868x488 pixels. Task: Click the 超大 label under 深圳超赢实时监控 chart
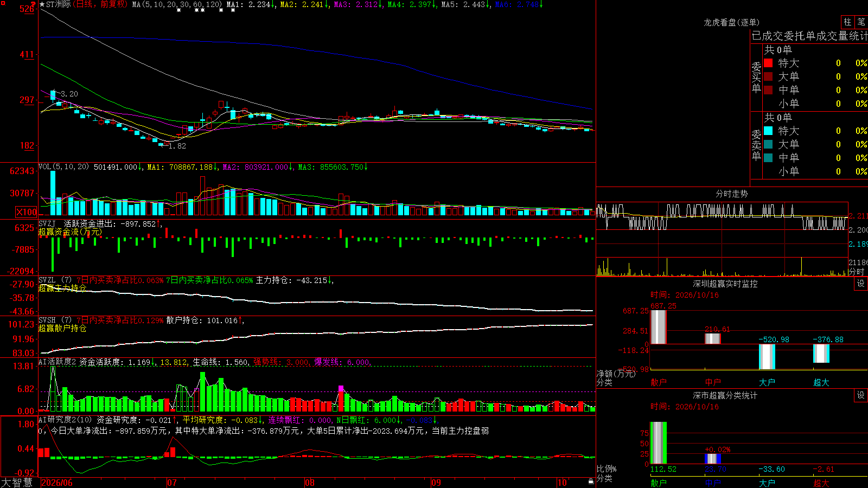821,382
